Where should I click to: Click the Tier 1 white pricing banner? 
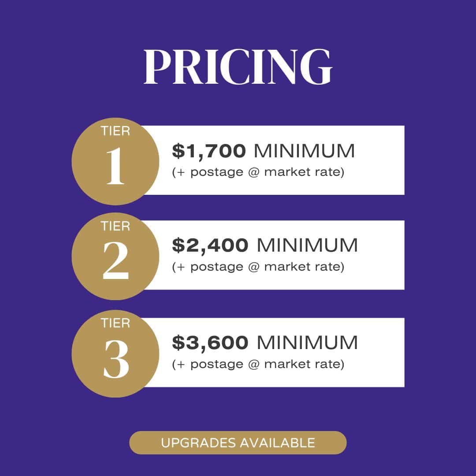coord(273,160)
